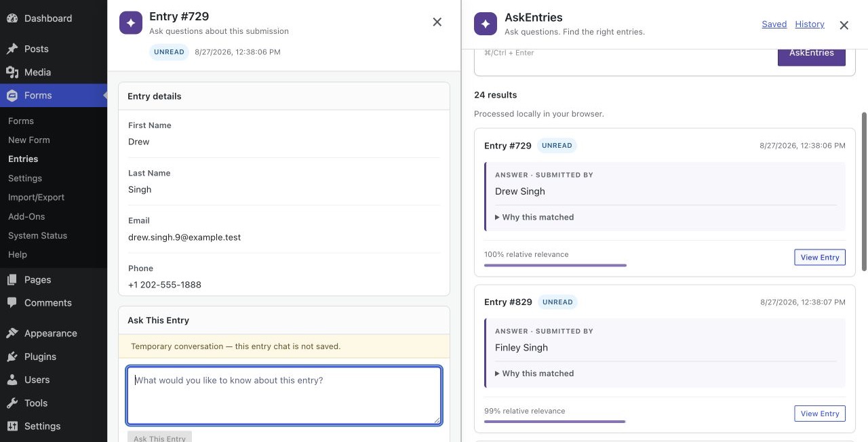Click phone number +1 202-555-1888
Viewport: 868px width, 442px height.
click(x=165, y=285)
